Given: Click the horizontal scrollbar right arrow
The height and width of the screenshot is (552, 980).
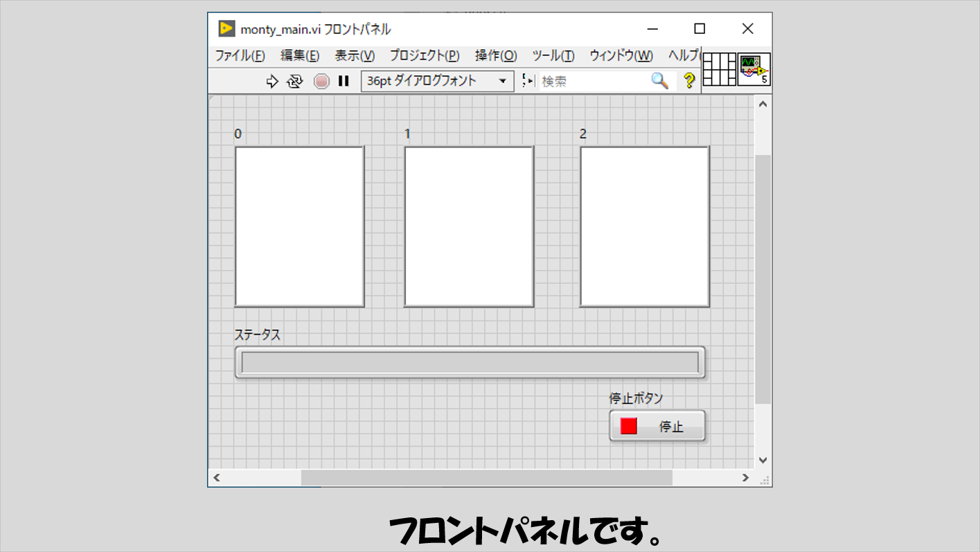Looking at the screenshot, I should pyautogui.click(x=745, y=478).
